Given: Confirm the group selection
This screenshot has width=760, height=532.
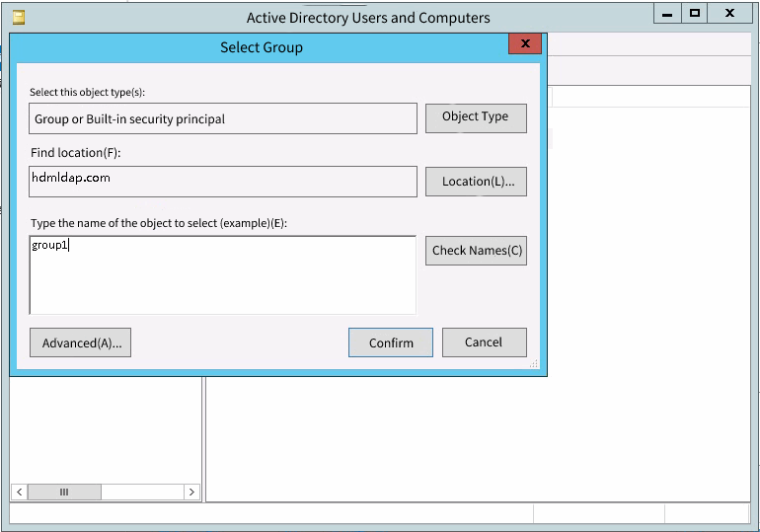Looking at the screenshot, I should click(391, 342).
